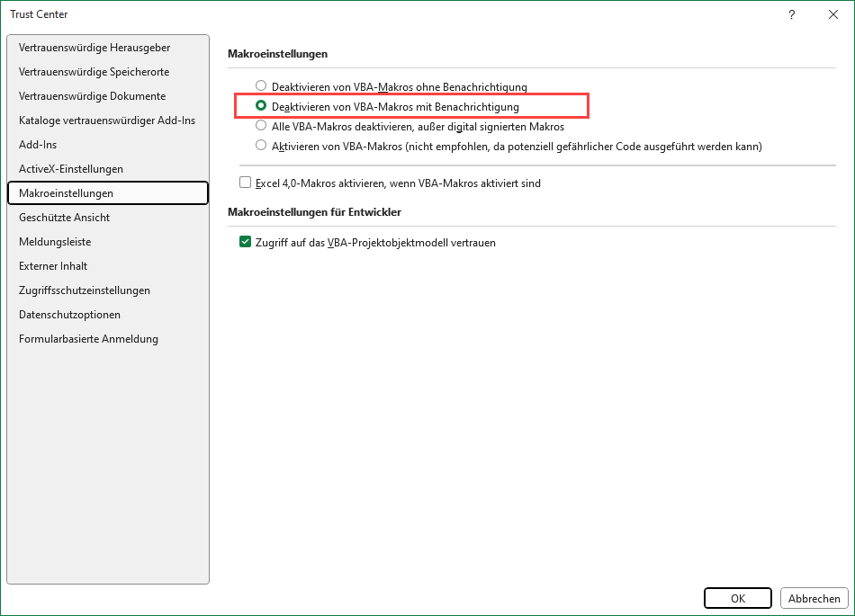
Task: Show 'ActiveX-Einstellungen' settings
Action: [71, 169]
